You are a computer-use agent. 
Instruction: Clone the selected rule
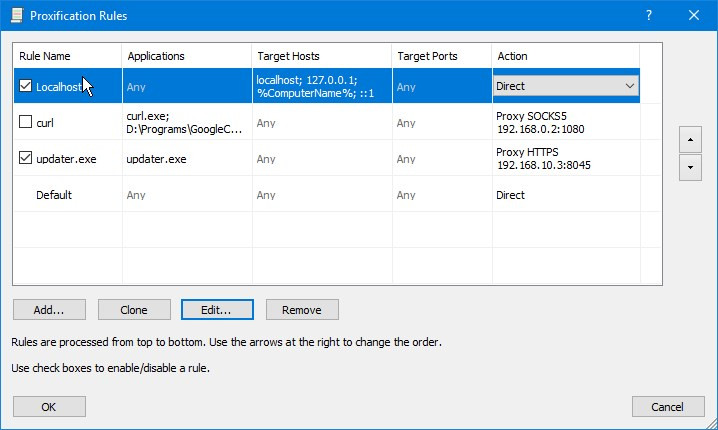(134, 310)
